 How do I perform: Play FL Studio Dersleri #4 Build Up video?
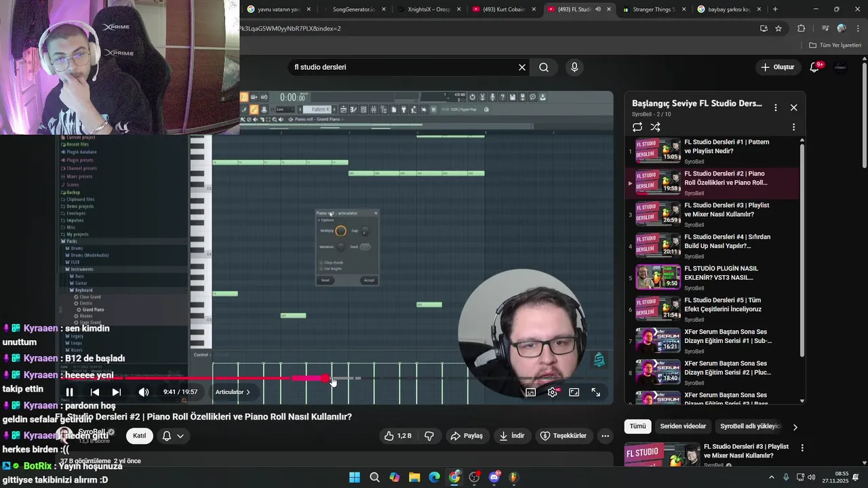pyautogui.click(x=712, y=246)
